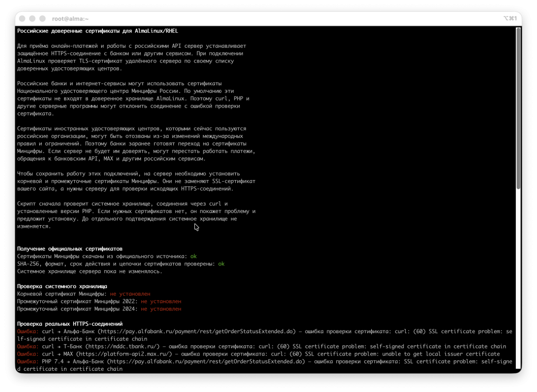Click heading "Проверка системного хранилища"
Screen dimensions: 537x392
62,287
